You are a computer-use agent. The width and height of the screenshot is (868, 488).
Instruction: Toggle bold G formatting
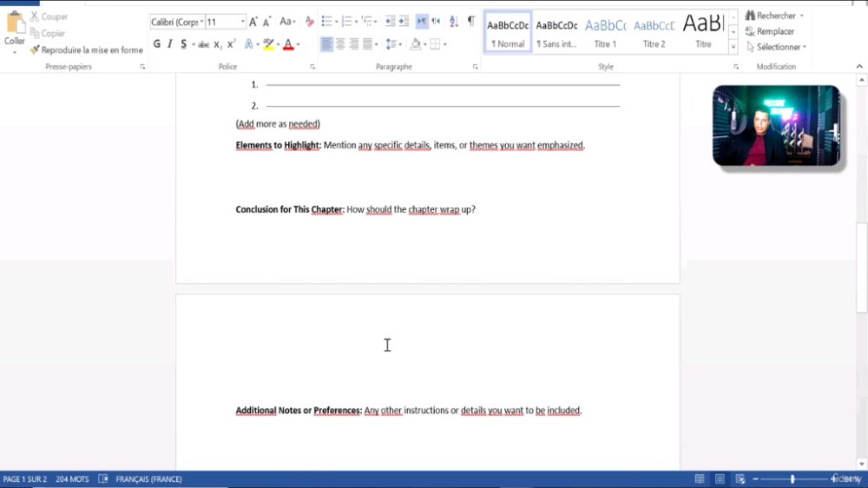point(156,43)
